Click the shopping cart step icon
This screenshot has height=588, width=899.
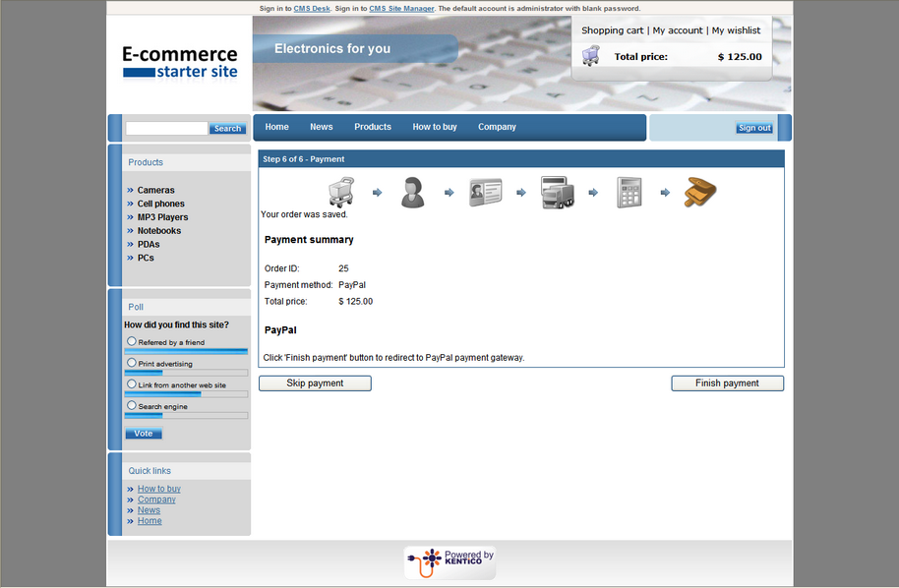tap(341, 192)
